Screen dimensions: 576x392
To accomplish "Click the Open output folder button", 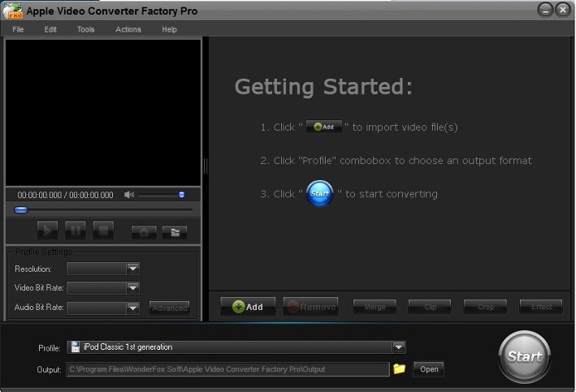I will click(429, 369).
